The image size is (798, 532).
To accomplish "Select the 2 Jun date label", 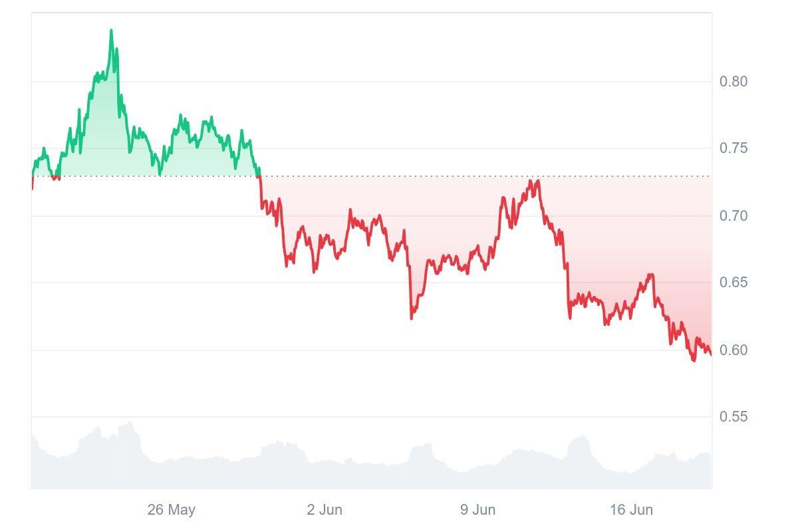I will coord(325,510).
